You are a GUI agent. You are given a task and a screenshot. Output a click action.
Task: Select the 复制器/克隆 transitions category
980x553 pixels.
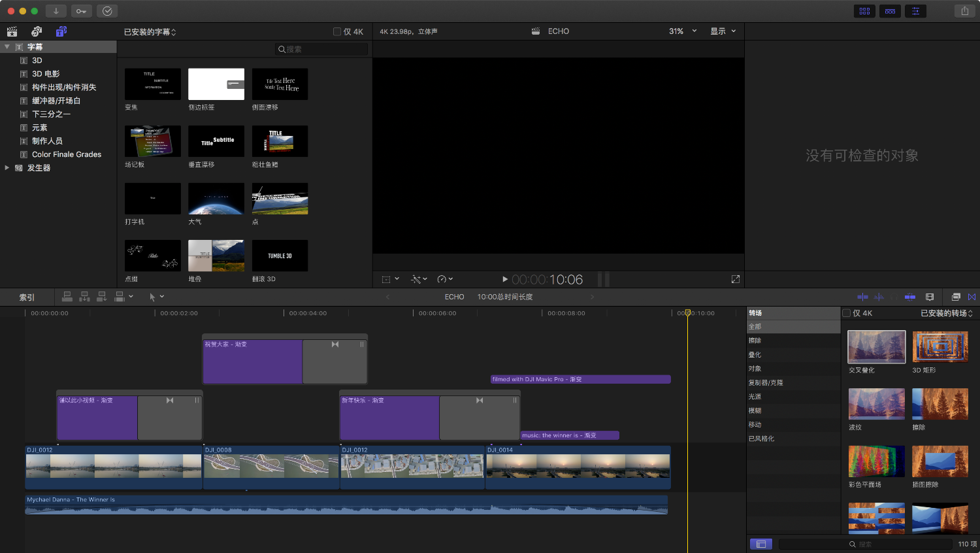(x=794, y=383)
